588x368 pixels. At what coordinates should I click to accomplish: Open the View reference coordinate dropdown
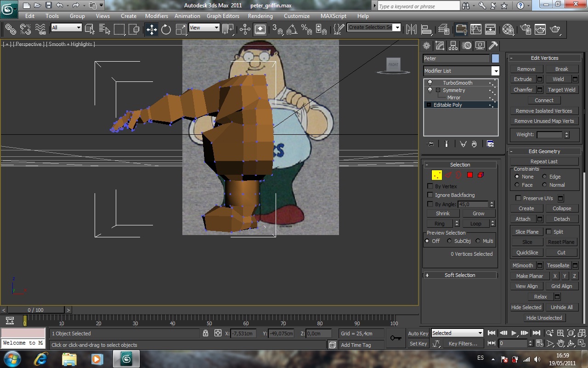coord(204,28)
